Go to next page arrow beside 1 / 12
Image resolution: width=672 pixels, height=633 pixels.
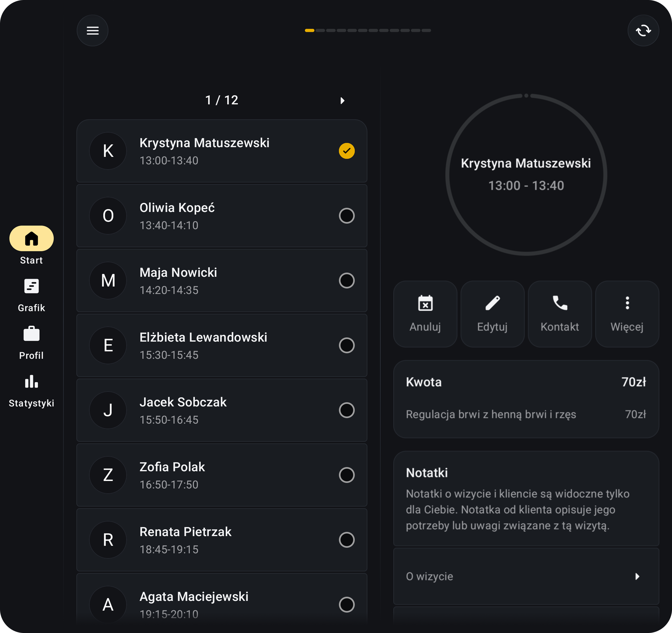(342, 101)
